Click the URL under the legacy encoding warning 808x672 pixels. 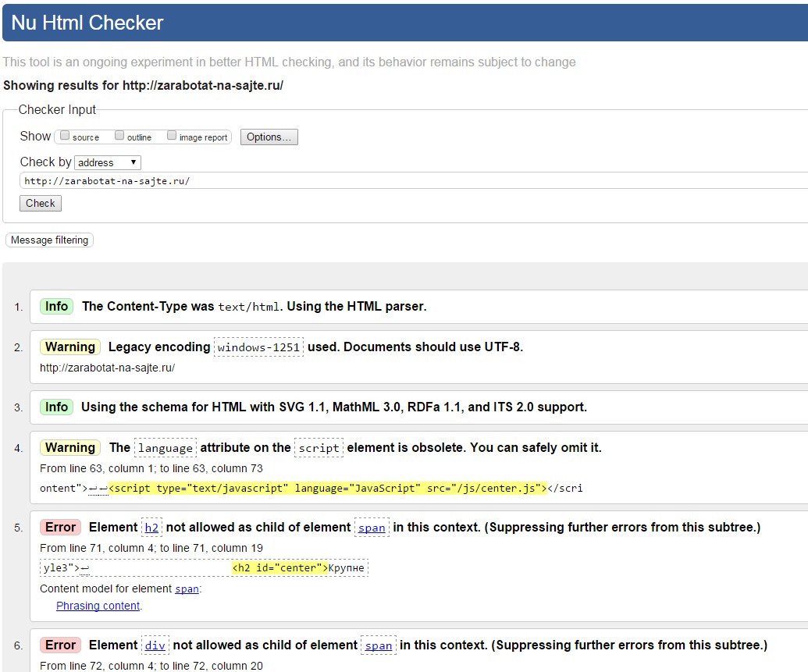pos(107,368)
